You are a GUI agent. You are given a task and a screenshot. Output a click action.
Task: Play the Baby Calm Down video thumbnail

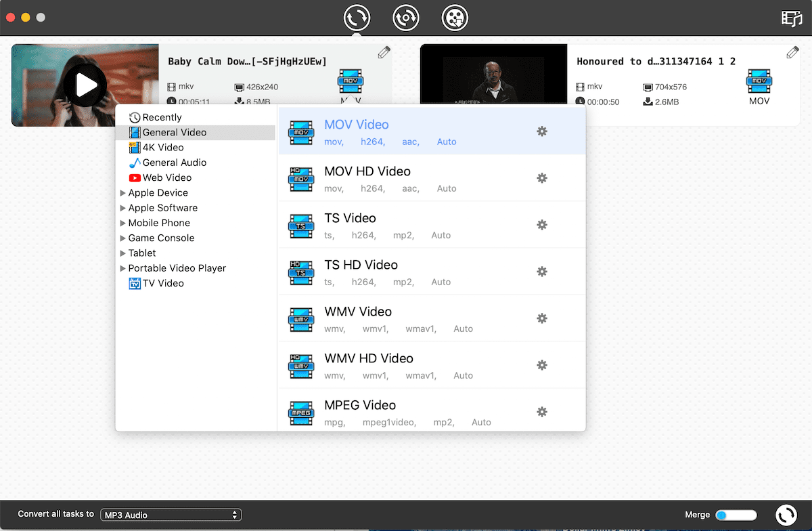point(85,85)
